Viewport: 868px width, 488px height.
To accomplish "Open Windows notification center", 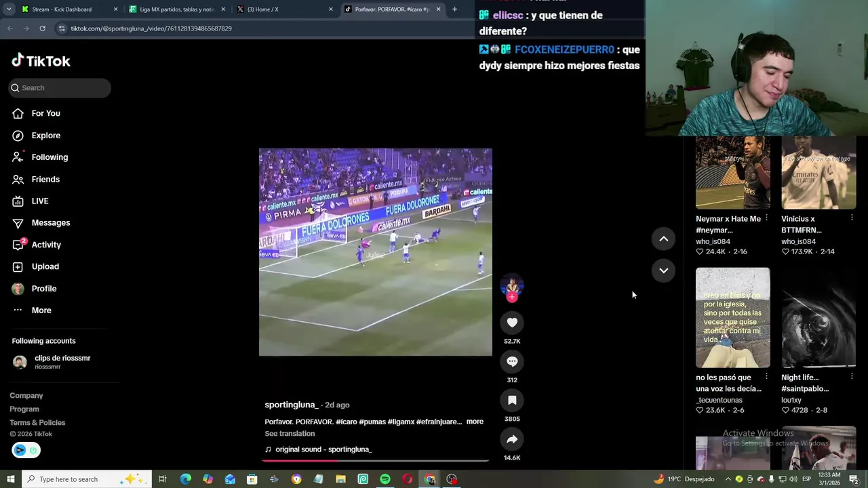I will click(854, 479).
